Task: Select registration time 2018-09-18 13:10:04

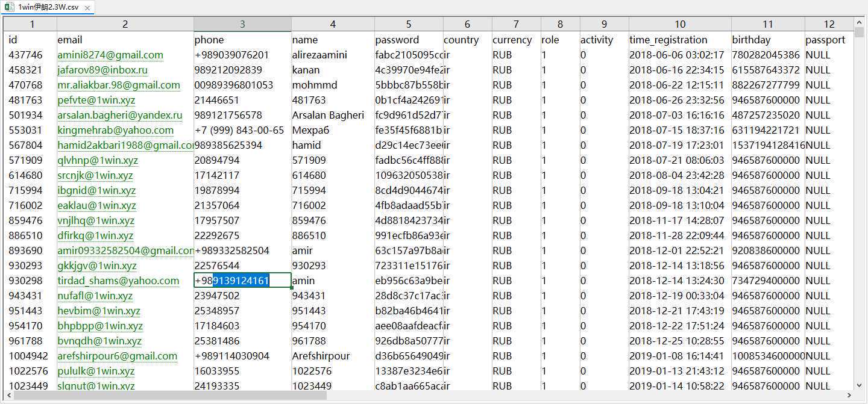Action: click(x=680, y=205)
